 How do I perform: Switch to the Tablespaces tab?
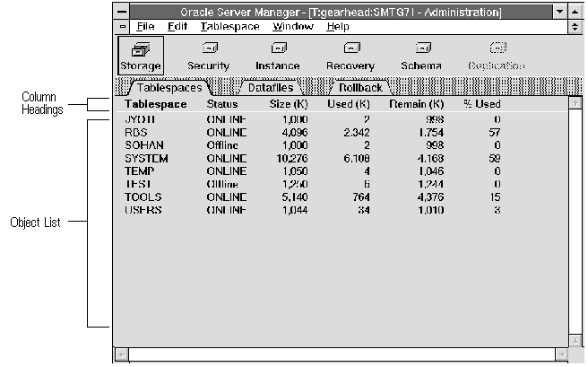click(169, 88)
